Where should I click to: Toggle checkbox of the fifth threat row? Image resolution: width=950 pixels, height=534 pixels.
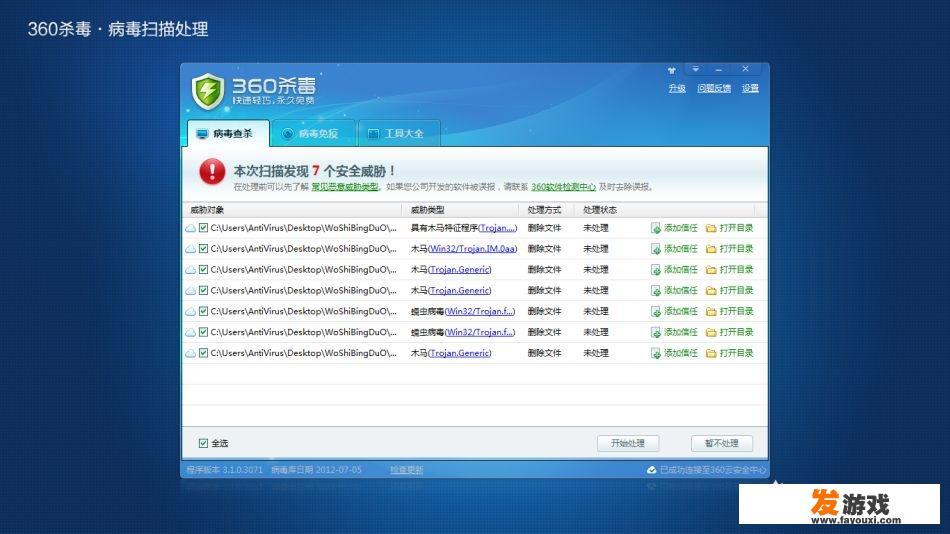click(x=204, y=311)
